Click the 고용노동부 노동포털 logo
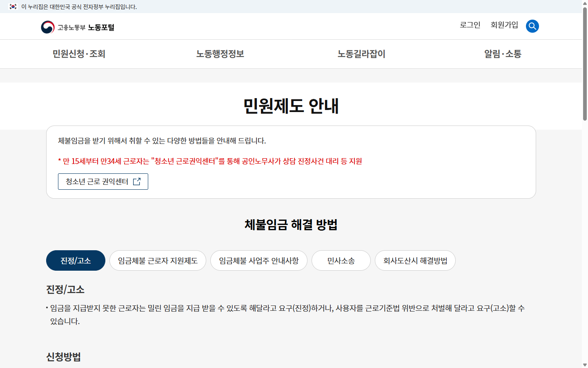 (78, 27)
